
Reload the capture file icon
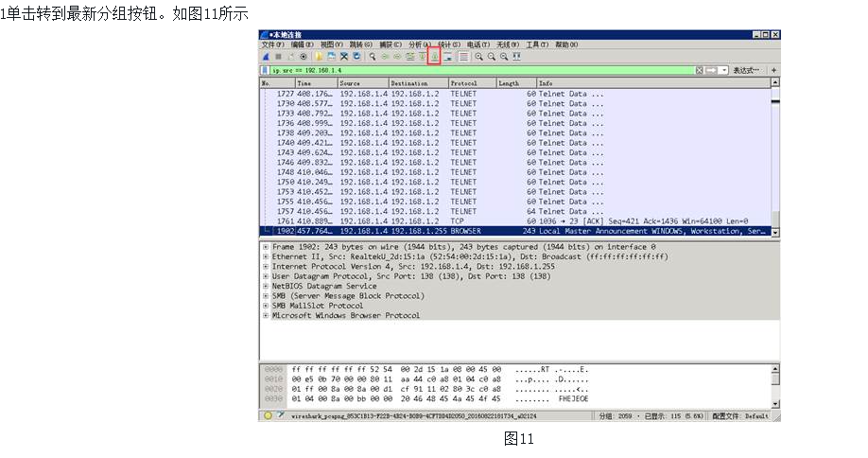click(x=356, y=57)
